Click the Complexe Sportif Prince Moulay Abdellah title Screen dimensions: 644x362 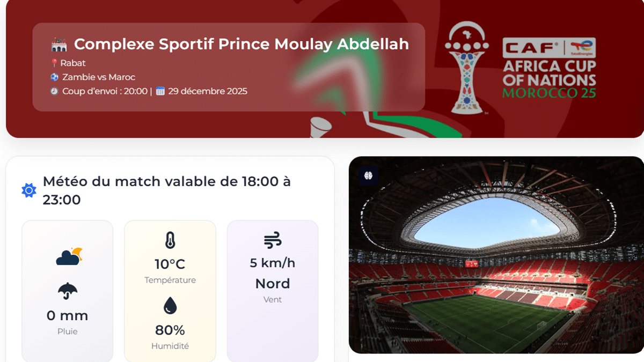(241, 44)
